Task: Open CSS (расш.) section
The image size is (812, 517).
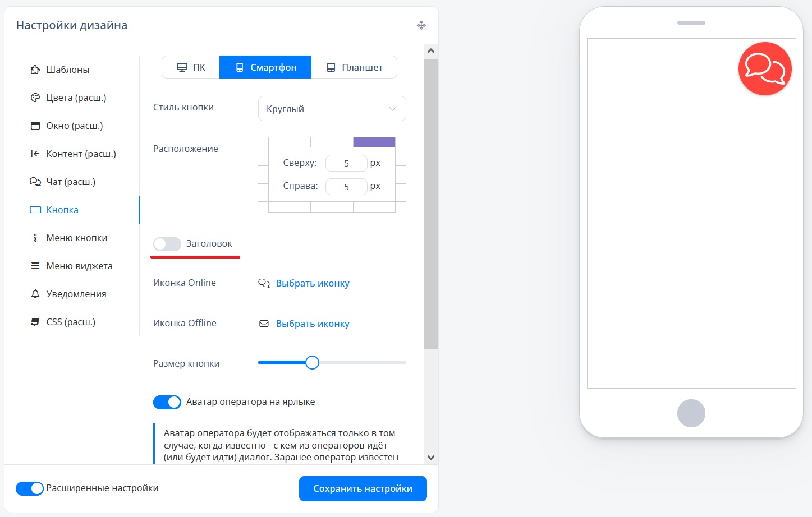Action: point(70,322)
